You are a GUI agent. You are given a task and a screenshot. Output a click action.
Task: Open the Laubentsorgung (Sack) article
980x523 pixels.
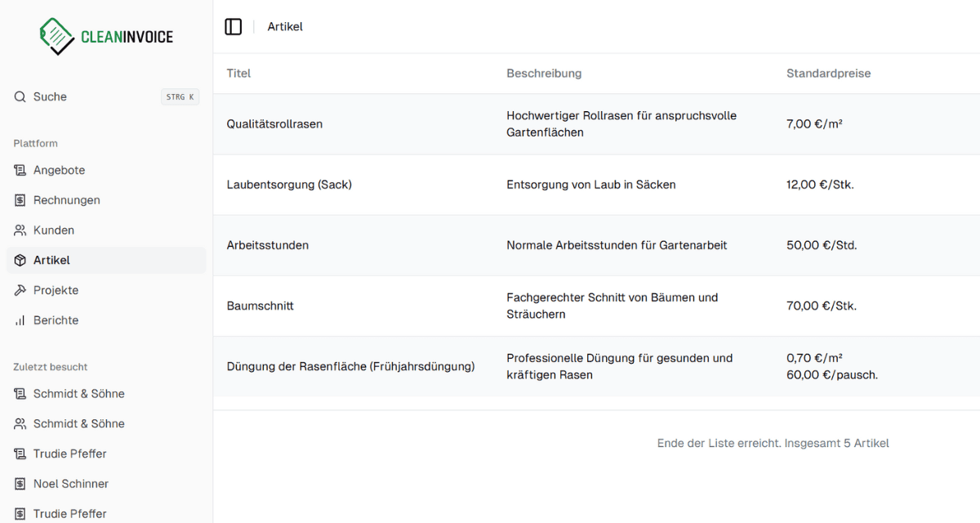click(x=596, y=185)
